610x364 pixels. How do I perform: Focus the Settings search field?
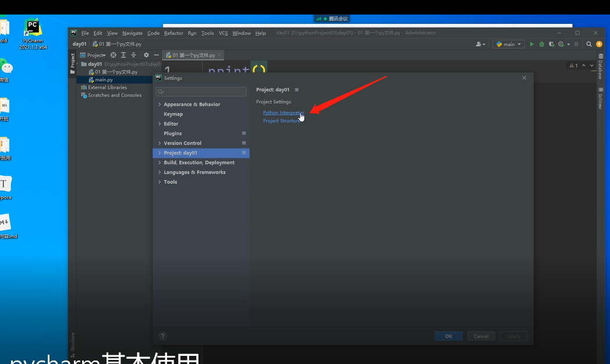click(x=201, y=92)
